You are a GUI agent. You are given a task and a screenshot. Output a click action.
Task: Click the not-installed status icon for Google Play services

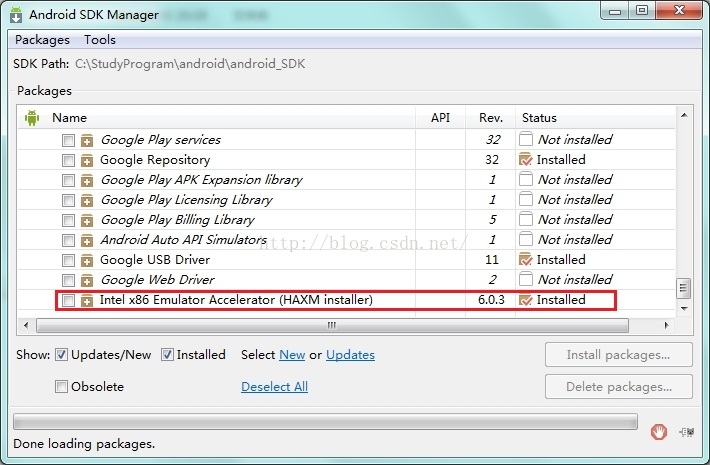click(x=526, y=139)
